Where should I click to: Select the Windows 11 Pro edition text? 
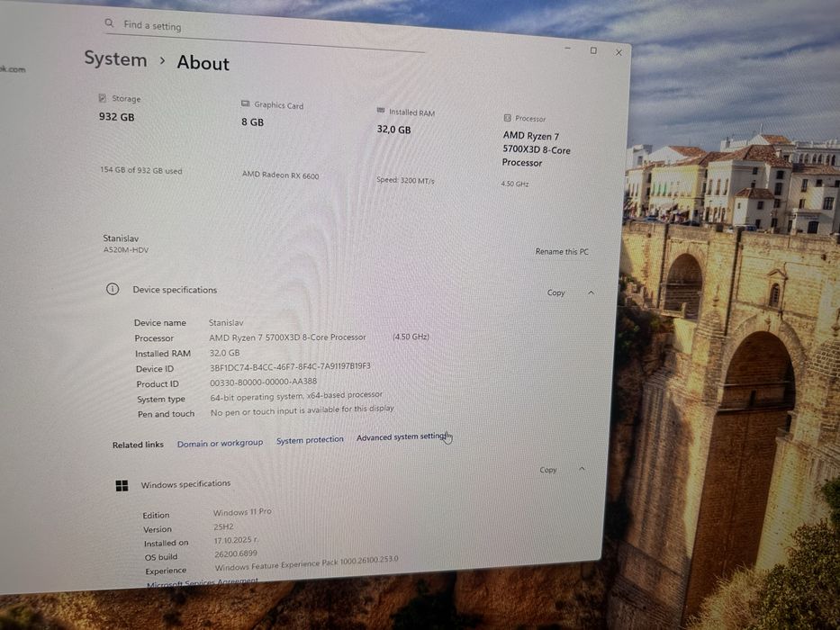point(243,511)
